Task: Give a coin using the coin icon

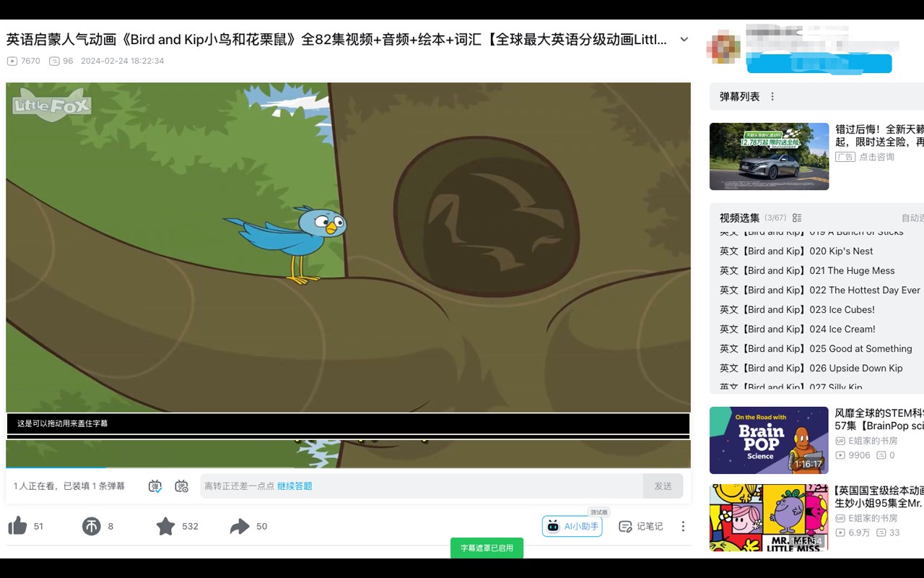Action: point(91,526)
